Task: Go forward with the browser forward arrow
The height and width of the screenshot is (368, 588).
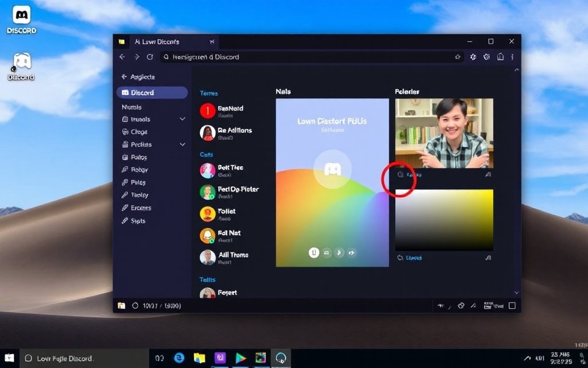Action: coord(137,57)
